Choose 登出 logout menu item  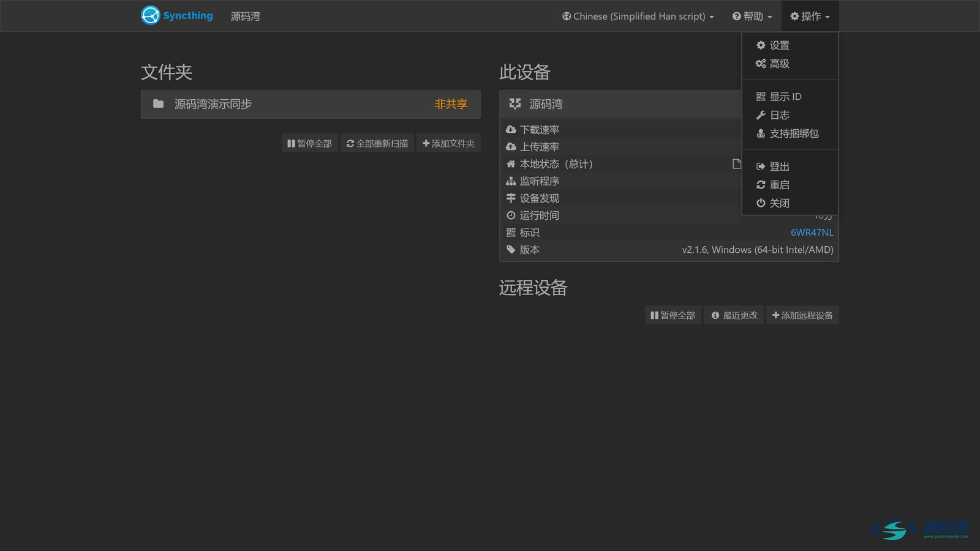tap(790, 167)
